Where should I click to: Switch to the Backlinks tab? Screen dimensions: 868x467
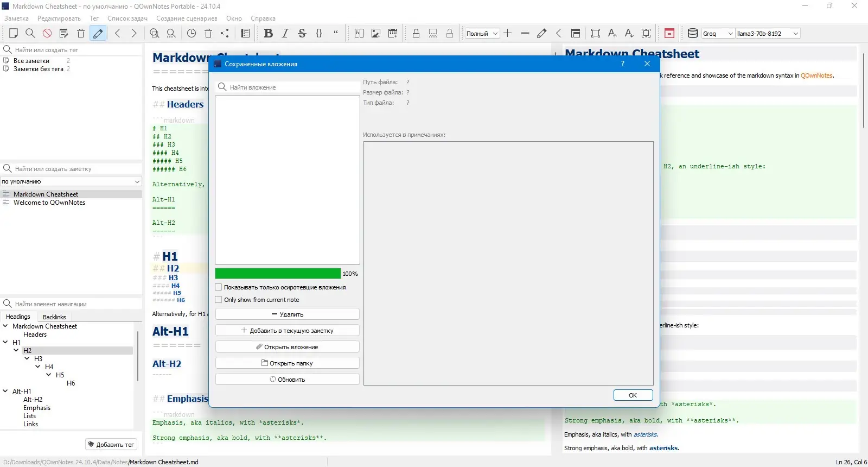54,317
